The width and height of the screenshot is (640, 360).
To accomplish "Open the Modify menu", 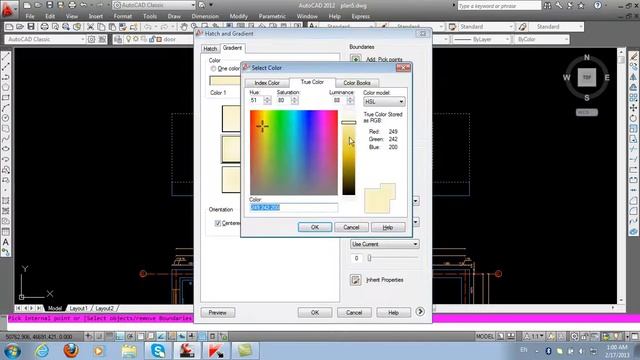I will (x=238, y=16).
